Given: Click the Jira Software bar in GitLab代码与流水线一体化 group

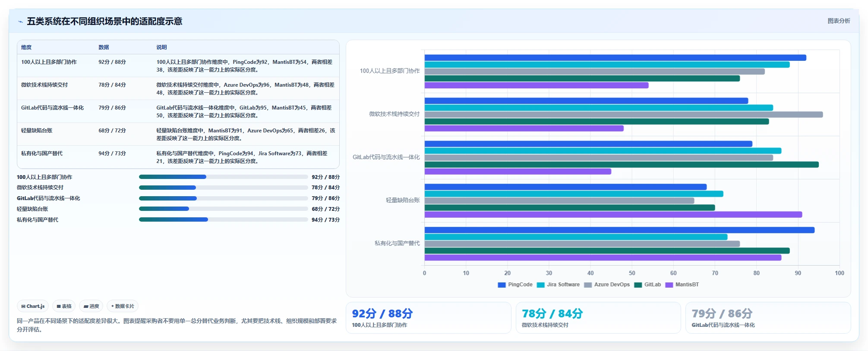Looking at the screenshot, I should point(603,151).
